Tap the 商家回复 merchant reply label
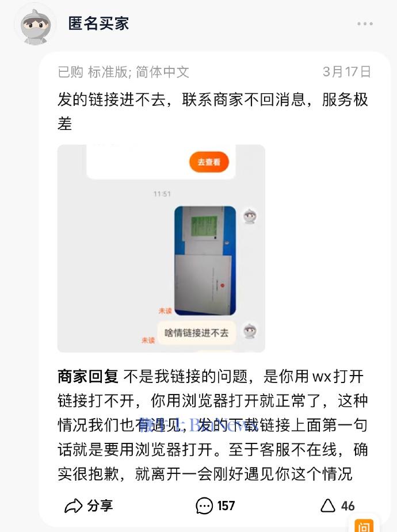 point(88,377)
